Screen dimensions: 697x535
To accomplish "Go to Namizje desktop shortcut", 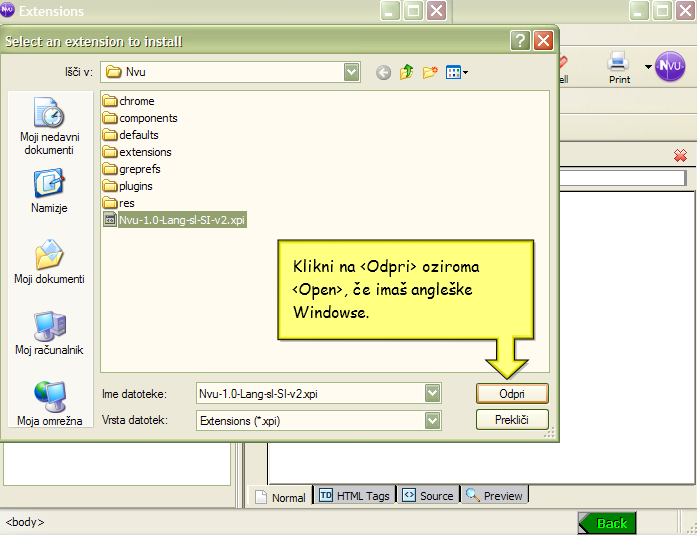I will click(49, 191).
